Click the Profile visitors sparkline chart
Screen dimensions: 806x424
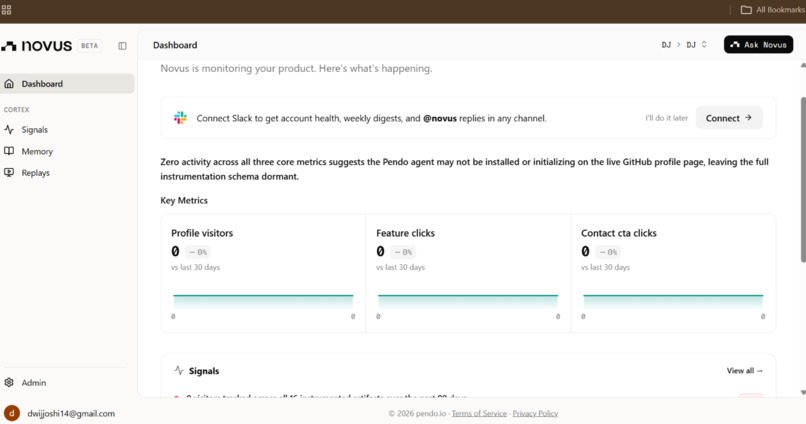coord(263,303)
